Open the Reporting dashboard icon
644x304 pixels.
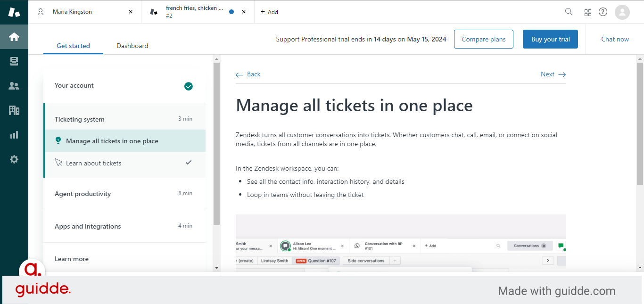14,135
